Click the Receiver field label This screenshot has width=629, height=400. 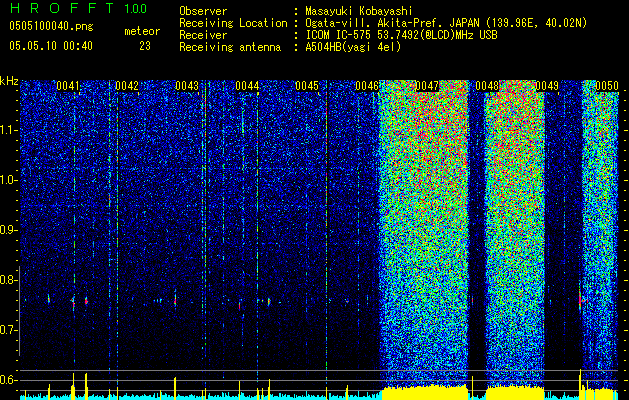(x=203, y=35)
